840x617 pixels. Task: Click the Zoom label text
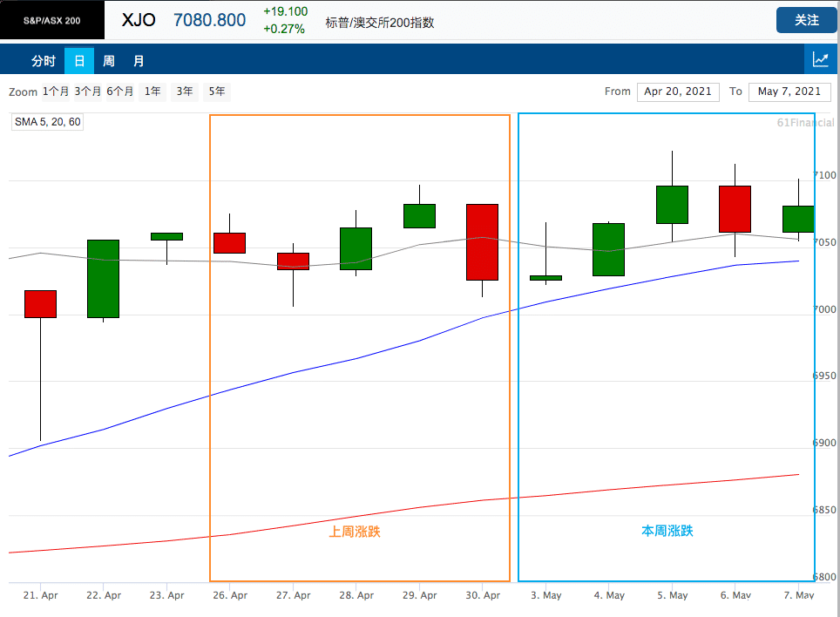[x=23, y=92]
